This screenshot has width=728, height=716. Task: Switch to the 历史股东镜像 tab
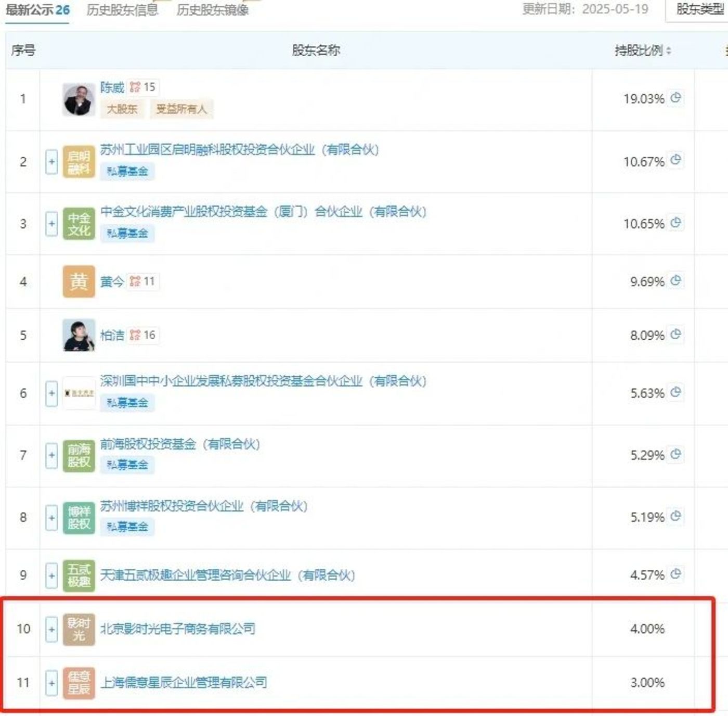pos(213,10)
